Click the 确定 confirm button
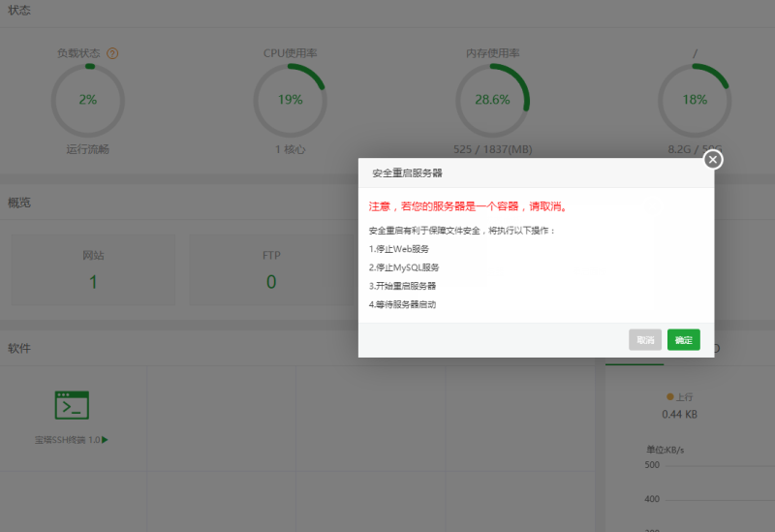The height and width of the screenshot is (532, 775). [683, 340]
